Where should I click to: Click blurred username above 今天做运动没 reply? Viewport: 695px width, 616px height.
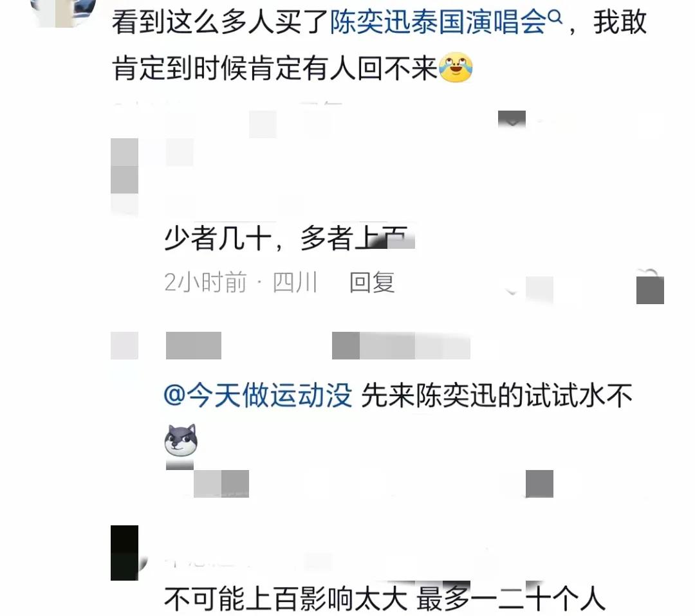point(194,345)
